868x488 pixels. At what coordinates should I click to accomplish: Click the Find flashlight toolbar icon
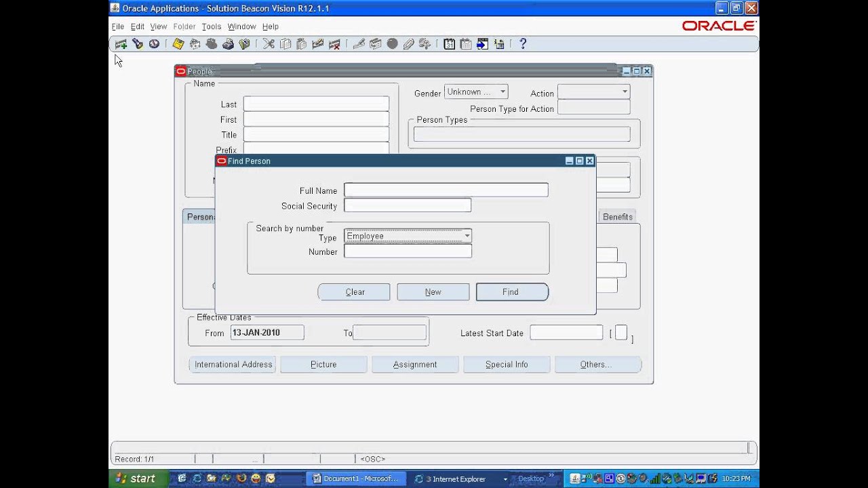point(138,44)
